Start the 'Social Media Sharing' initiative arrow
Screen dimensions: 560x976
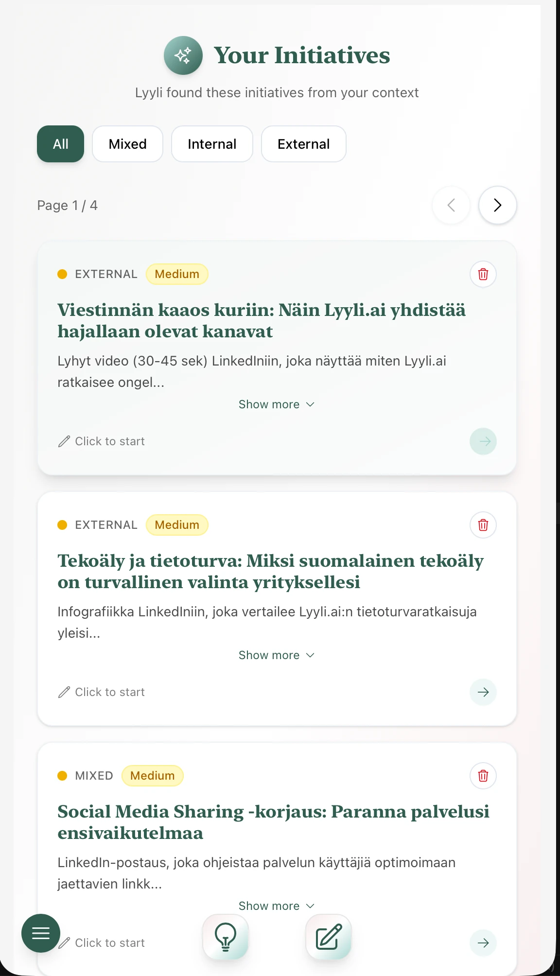[483, 942]
